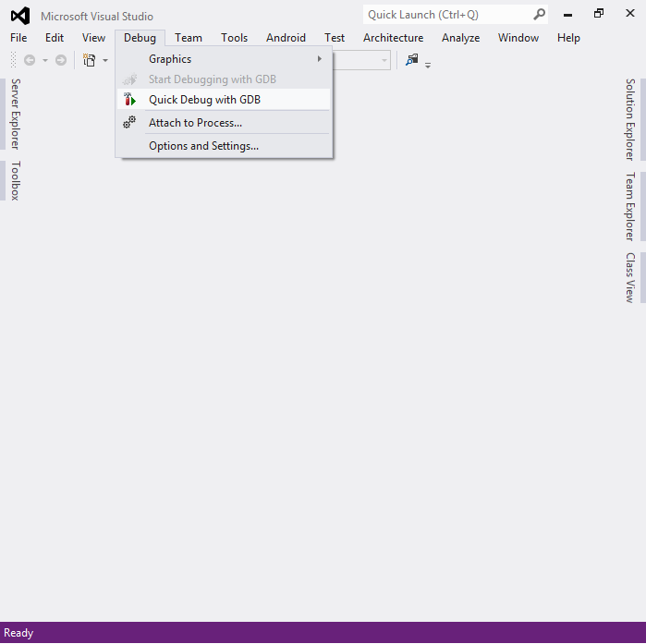Click the Attach to Process gears icon
Image resolution: width=646 pixels, height=644 pixels.
click(129, 122)
